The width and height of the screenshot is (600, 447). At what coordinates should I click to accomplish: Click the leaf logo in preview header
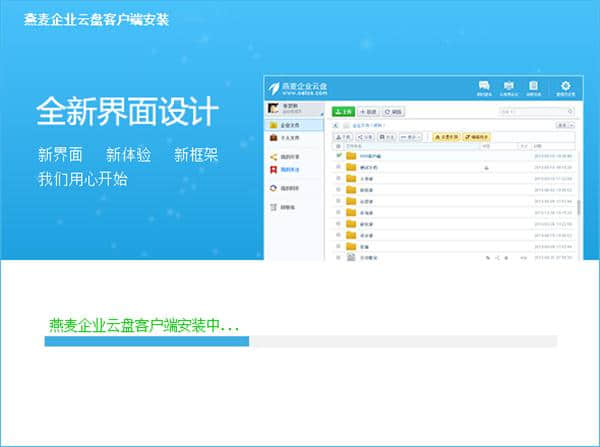point(274,88)
